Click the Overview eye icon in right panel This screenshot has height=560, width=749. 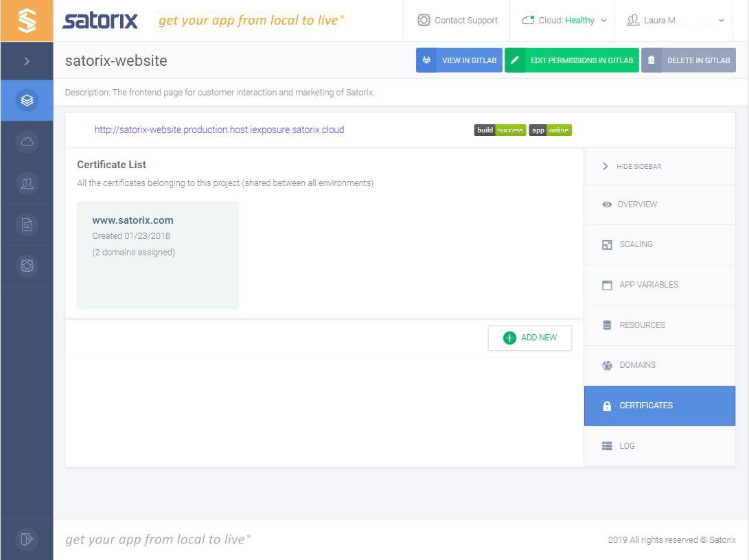[x=607, y=205]
